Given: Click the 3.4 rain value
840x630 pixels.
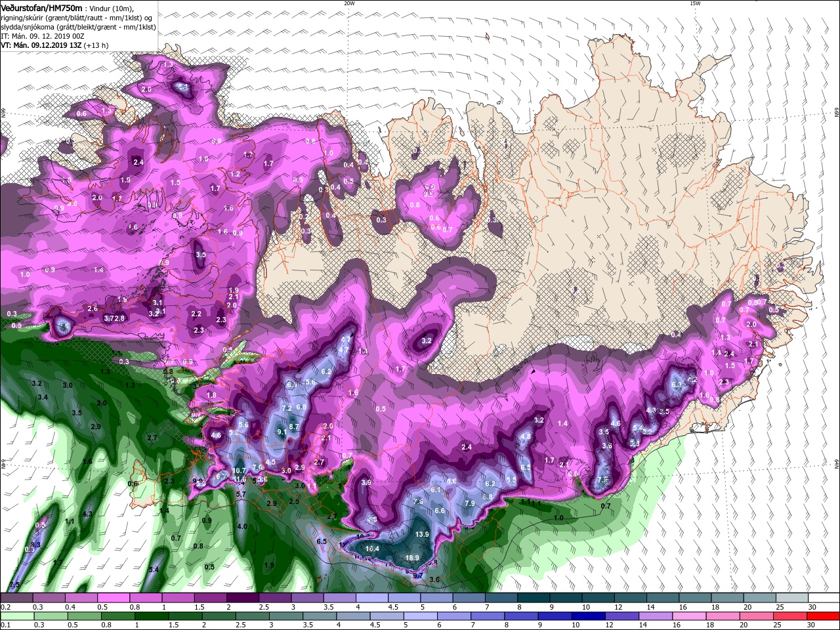Looking at the screenshot, I should 43,397.
